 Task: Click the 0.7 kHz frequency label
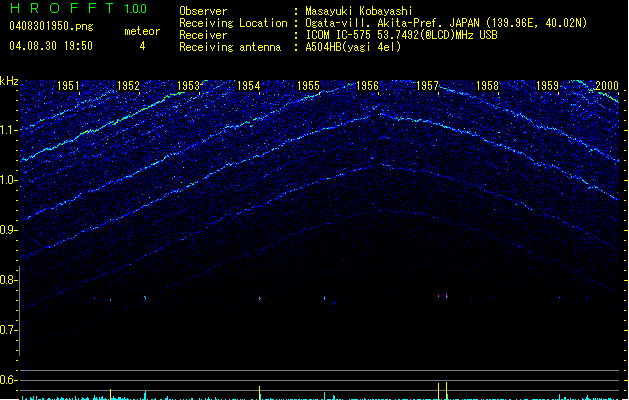pos(9,330)
